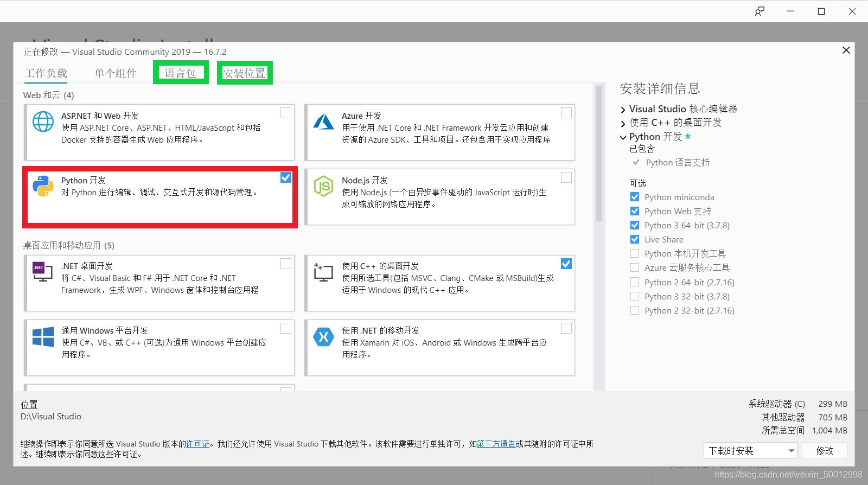Click the Python development logo icon

click(x=43, y=186)
